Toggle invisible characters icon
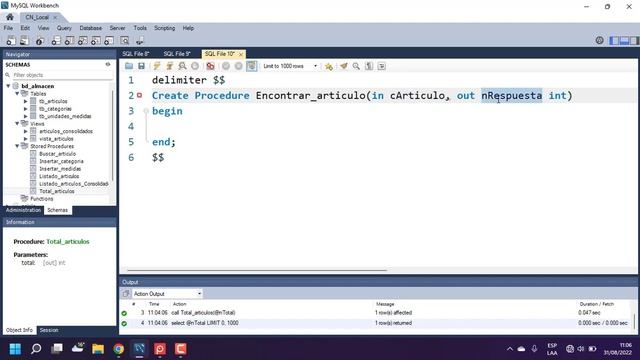 369,66
